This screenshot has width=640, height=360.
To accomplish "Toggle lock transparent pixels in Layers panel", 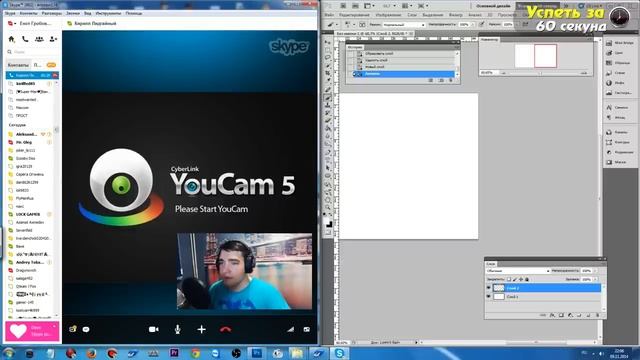I will (x=509, y=279).
